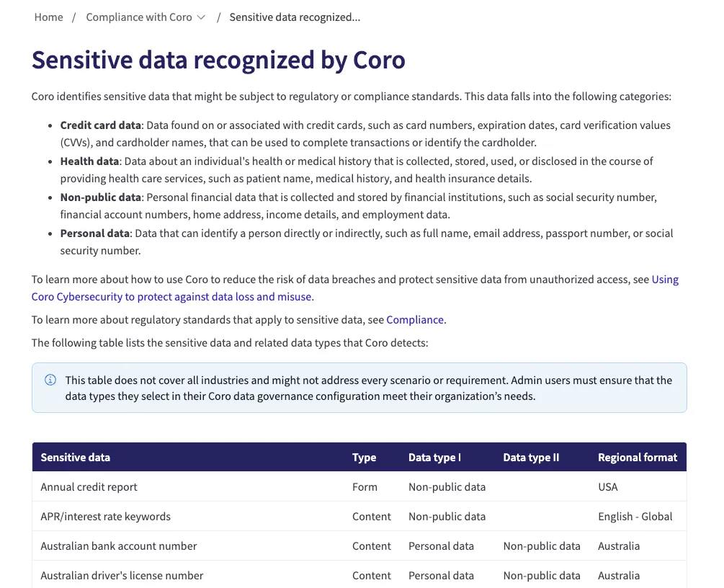Image resolution: width=724 pixels, height=588 pixels.
Task: Expand the Compliance with Coro chevron
Action: tap(201, 17)
